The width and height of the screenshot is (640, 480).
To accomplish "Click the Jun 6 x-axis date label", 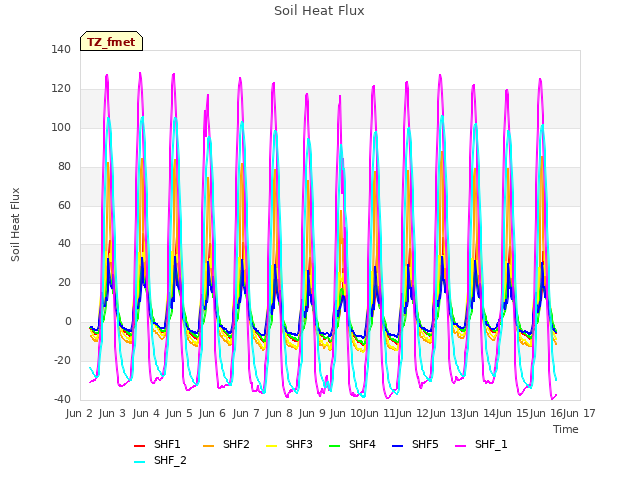I will coord(212,413).
